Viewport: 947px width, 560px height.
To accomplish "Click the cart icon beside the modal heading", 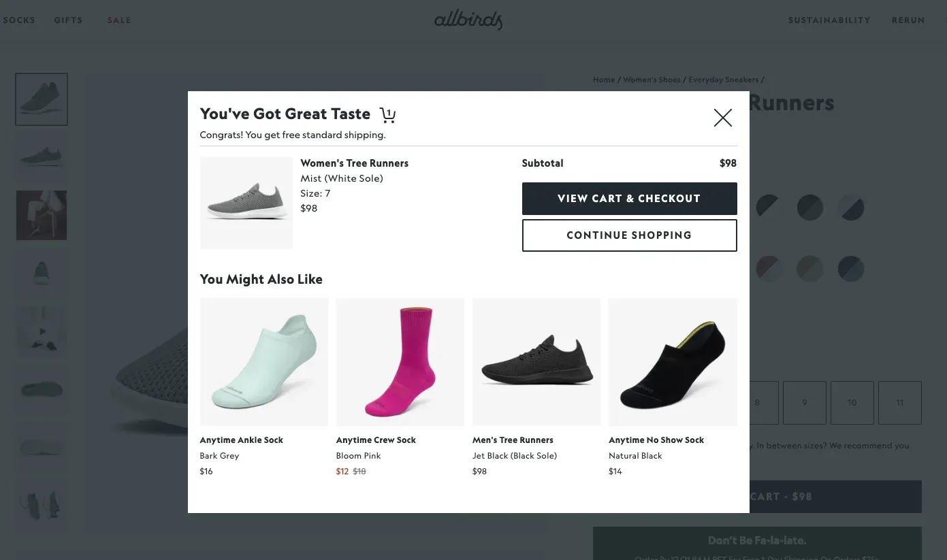I will click(x=387, y=114).
